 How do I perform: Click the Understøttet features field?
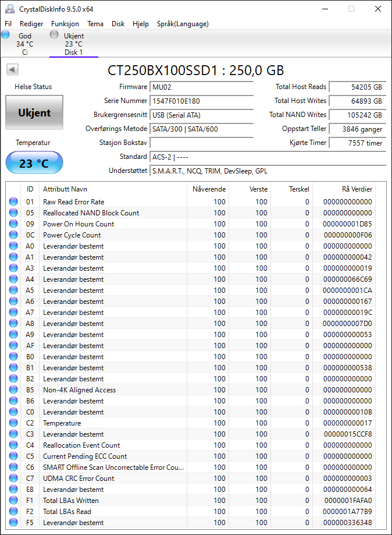coord(268,171)
